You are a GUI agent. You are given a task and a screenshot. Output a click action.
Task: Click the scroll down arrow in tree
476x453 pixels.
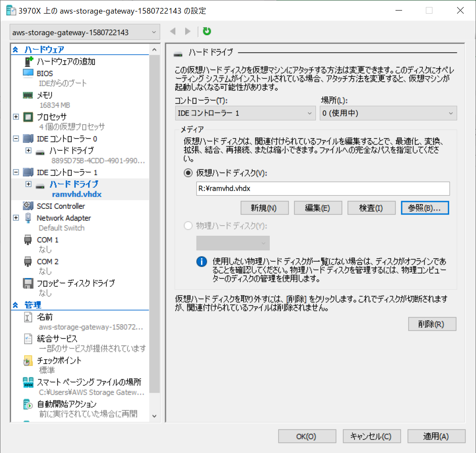(154, 416)
